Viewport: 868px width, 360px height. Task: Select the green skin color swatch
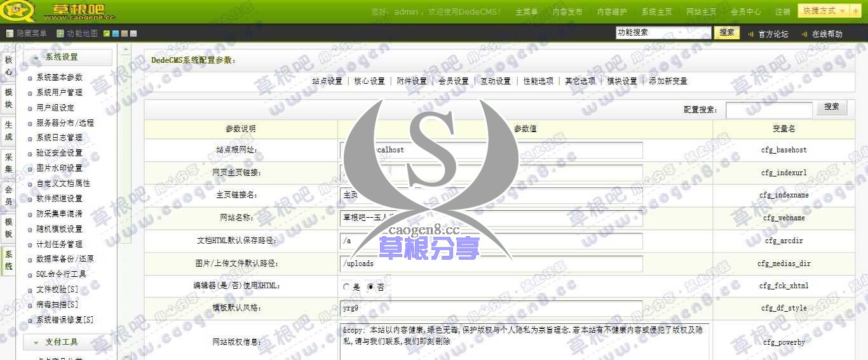pos(107,34)
